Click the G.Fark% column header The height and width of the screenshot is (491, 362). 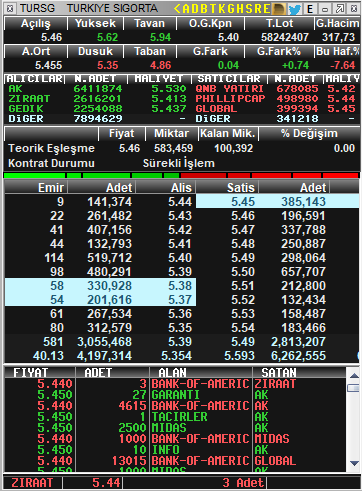(x=279, y=52)
